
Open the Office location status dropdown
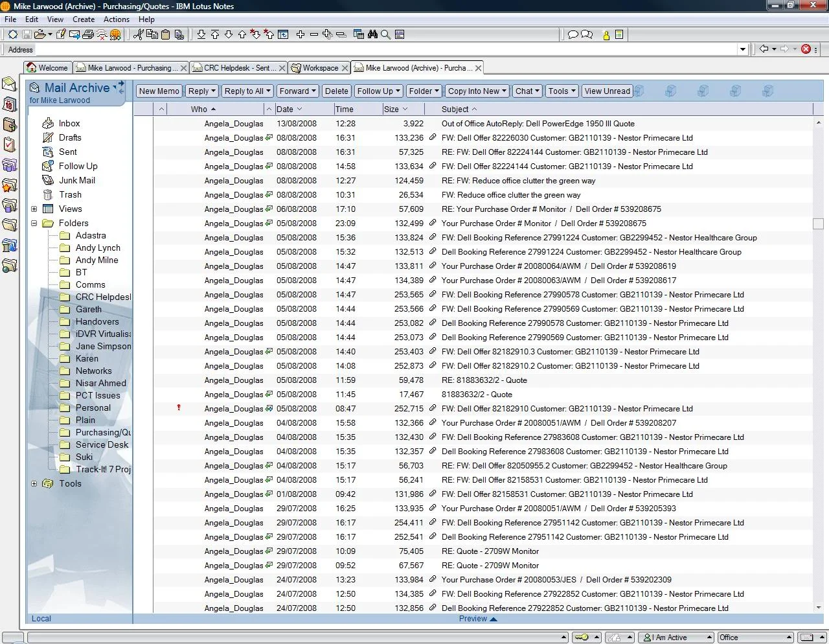click(x=755, y=638)
